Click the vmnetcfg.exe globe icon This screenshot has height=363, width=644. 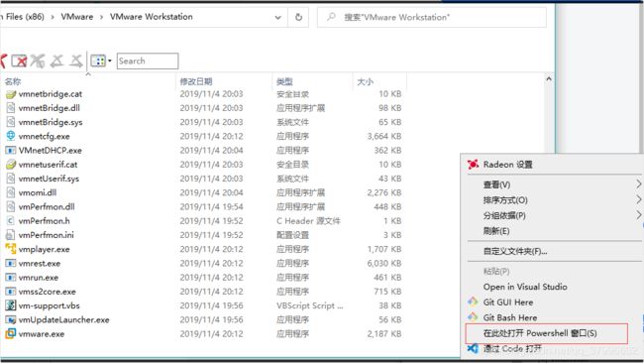tap(11, 136)
